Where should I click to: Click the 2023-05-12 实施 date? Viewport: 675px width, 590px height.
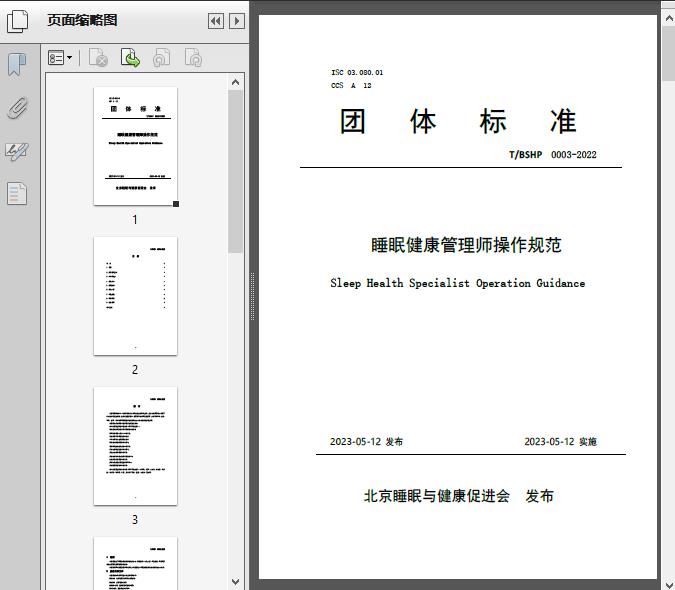coord(560,442)
